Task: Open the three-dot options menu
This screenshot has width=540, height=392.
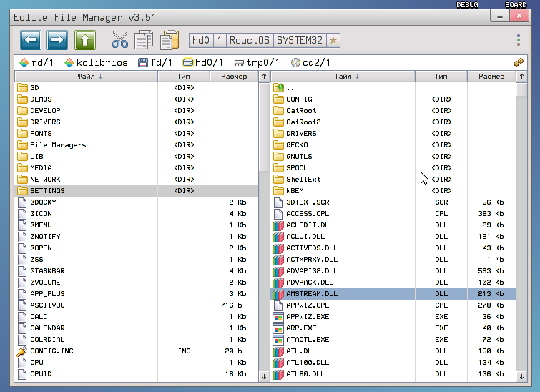Action: [x=519, y=40]
